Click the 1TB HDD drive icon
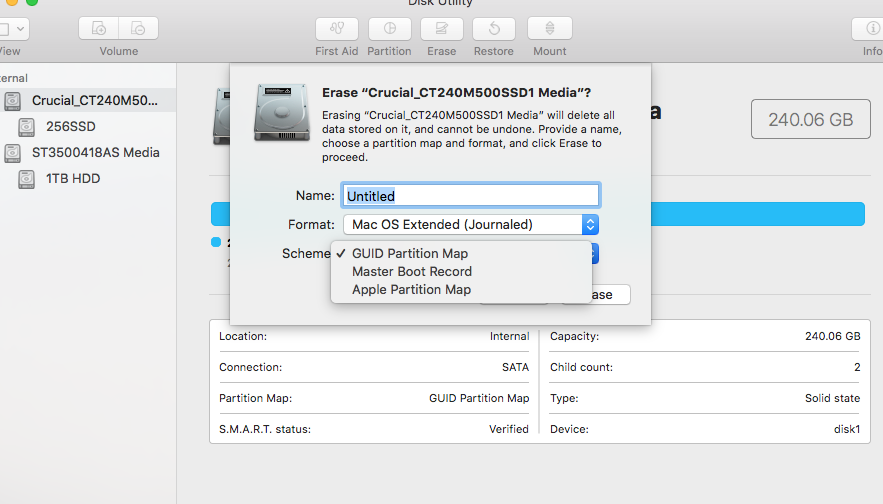 coord(26,179)
